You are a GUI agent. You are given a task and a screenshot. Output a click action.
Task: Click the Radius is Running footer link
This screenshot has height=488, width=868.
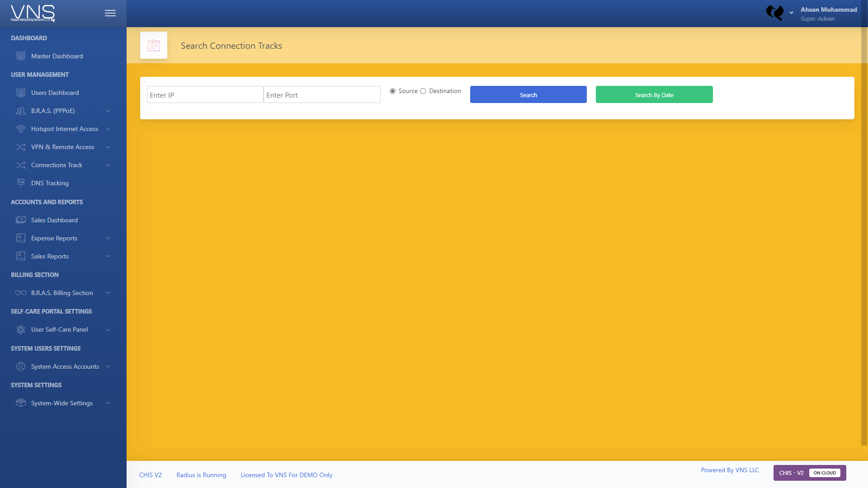point(201,475)
